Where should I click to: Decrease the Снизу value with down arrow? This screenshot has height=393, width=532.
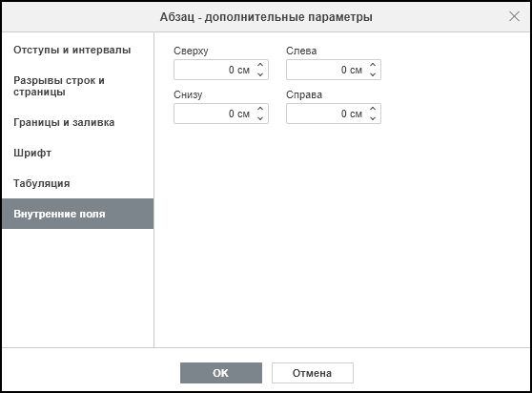click(260, 118)
